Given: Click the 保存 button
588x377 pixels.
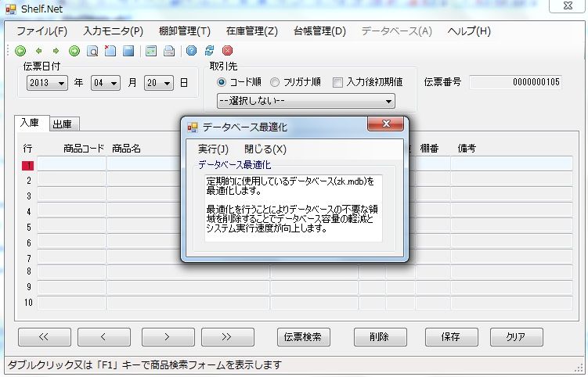Looking at the screenshot, I should pos(452,337).
